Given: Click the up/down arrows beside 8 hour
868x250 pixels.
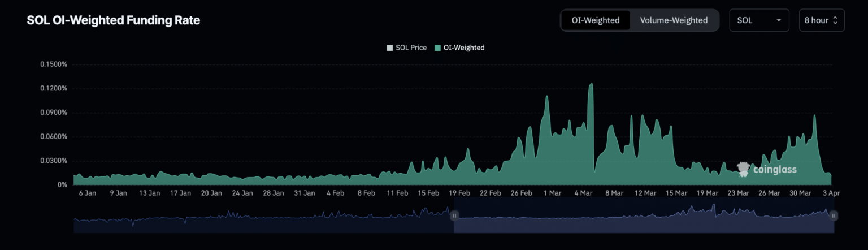Looking at the screenshot, I should 835,20.
